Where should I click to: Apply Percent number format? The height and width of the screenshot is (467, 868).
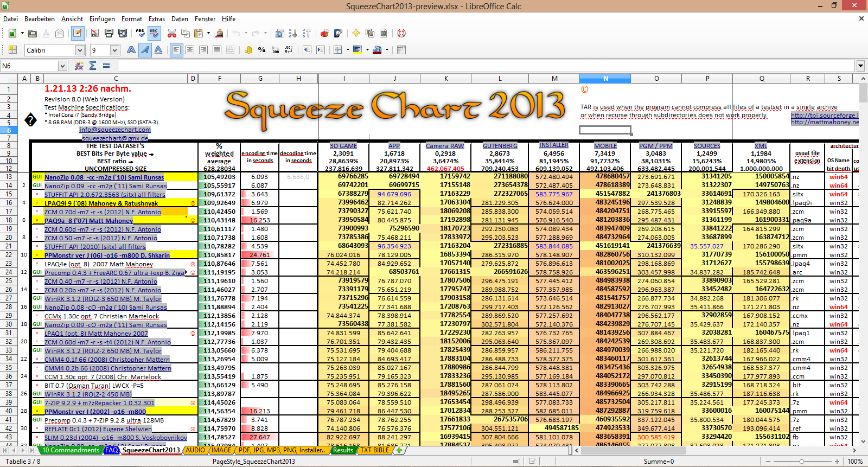coord(262,50)
